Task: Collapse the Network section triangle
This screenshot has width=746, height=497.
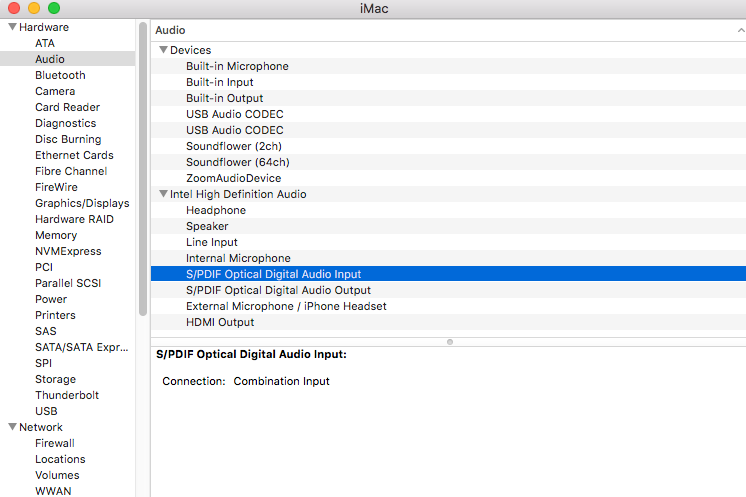Action: (x=12, y=427)
